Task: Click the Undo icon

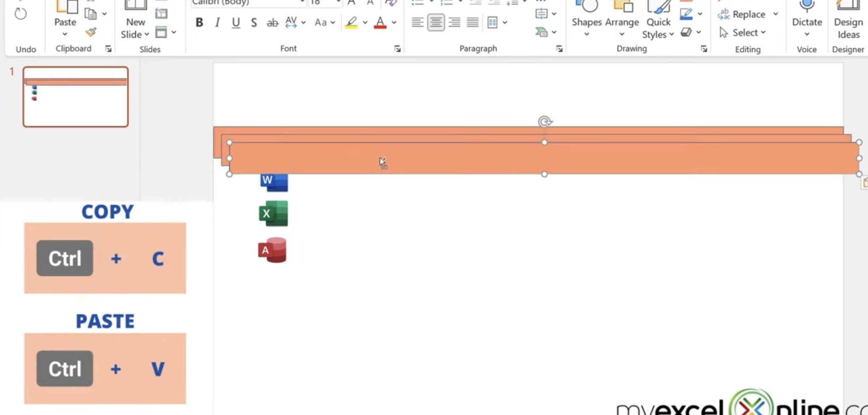Action: point(20,14)
